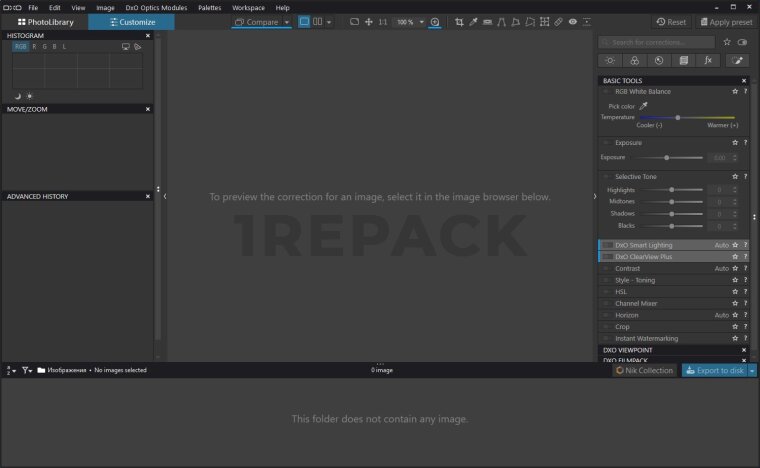Pick the white balance eyedropper in the toolbar
The height and width of the screenshot is (468, 760).
pos(473,21)
